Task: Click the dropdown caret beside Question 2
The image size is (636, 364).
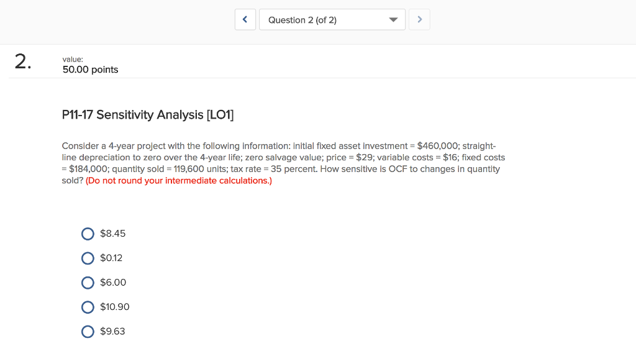Action: click(x=393, y=19)
